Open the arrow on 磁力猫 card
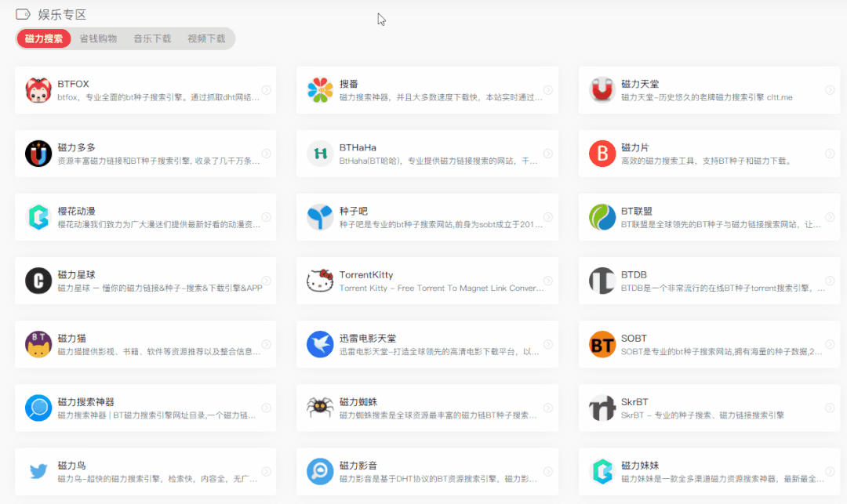The height and width of the screenshot is (504, 847). click(267, 345)
